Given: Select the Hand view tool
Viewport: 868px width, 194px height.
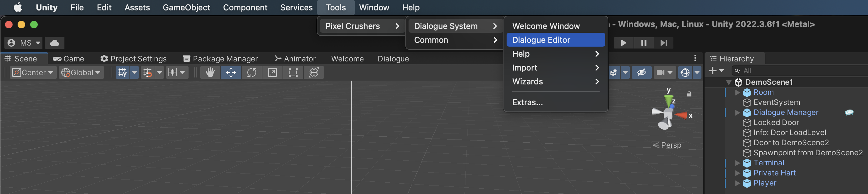Looking at the screenshot, I should coord(210,72).
